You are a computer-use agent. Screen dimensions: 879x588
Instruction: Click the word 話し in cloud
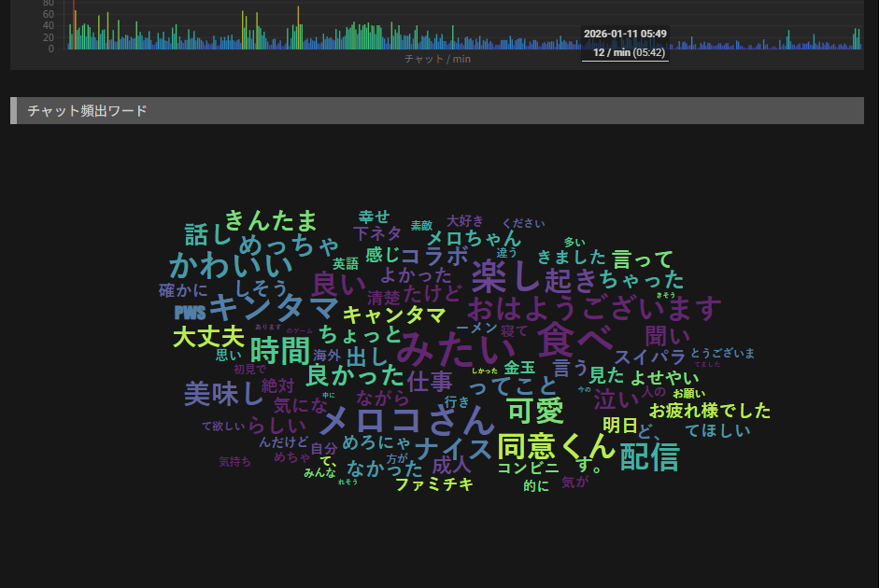coord(208,234)
